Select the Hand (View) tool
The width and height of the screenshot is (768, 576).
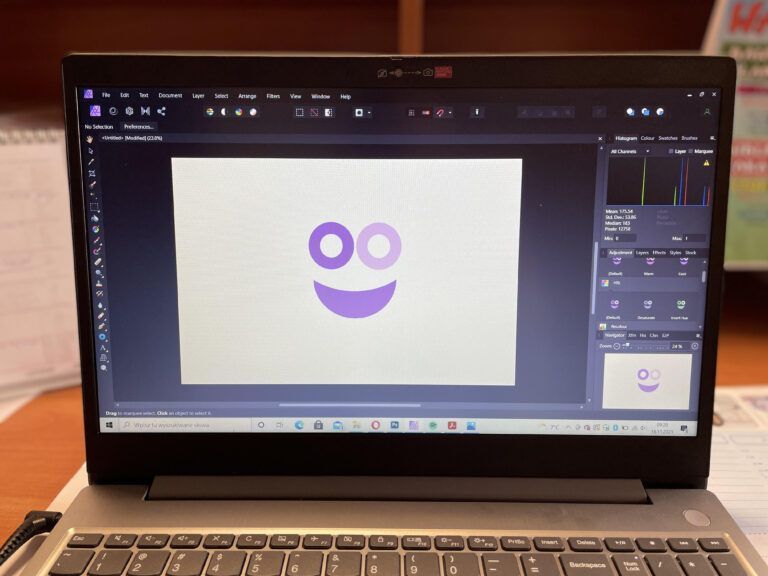point(90,140)
